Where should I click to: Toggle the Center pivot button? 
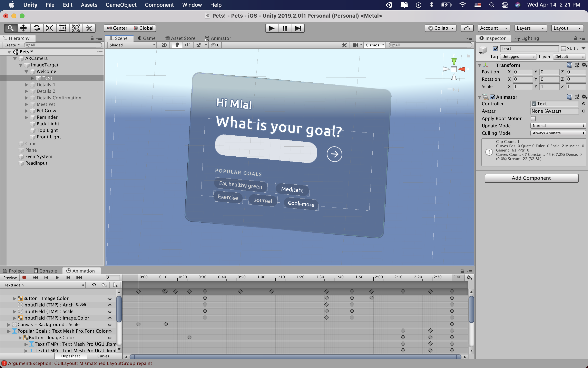tap(117, 28)
